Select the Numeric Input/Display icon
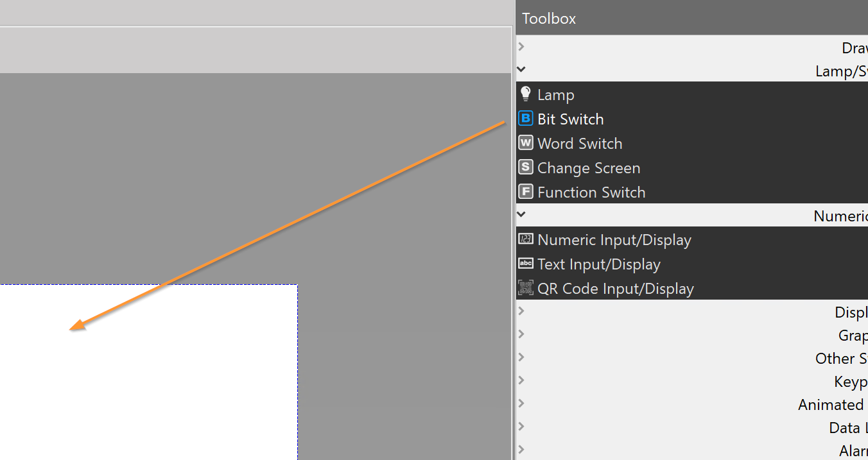This screenshot has height=460, width=868. tap(526, 239)
